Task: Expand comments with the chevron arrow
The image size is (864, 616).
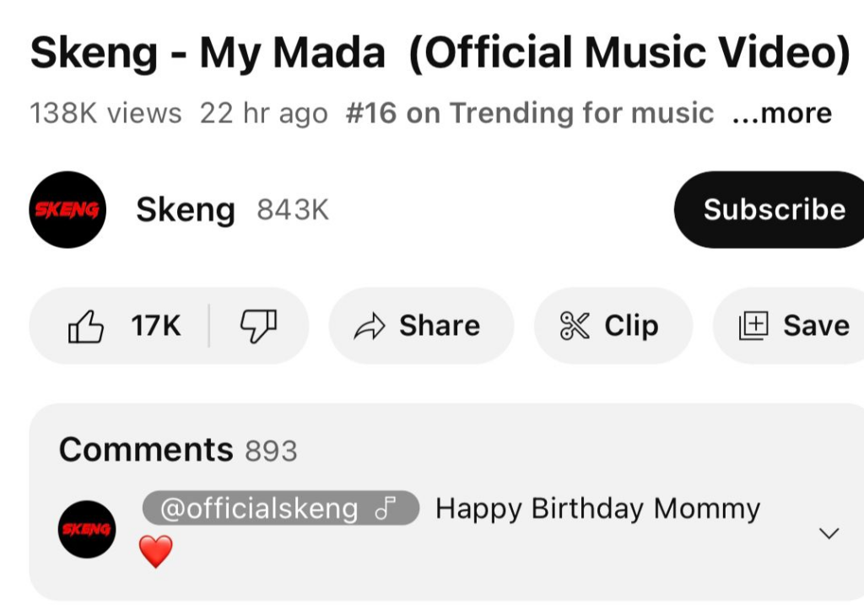Action: click(829, 532)
